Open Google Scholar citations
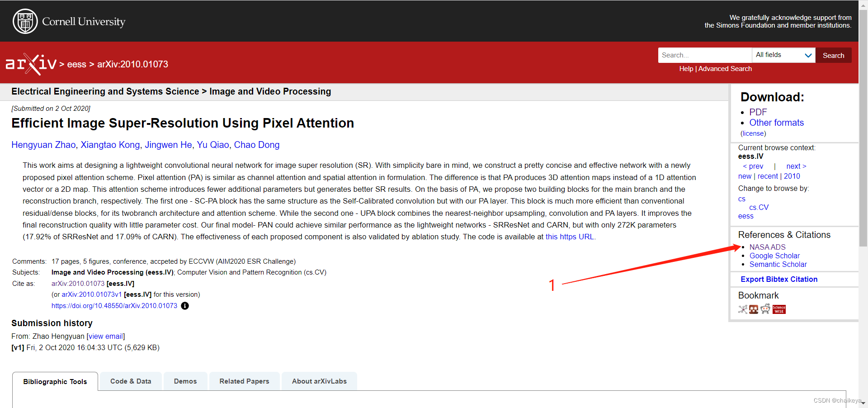 coord(774,256)
